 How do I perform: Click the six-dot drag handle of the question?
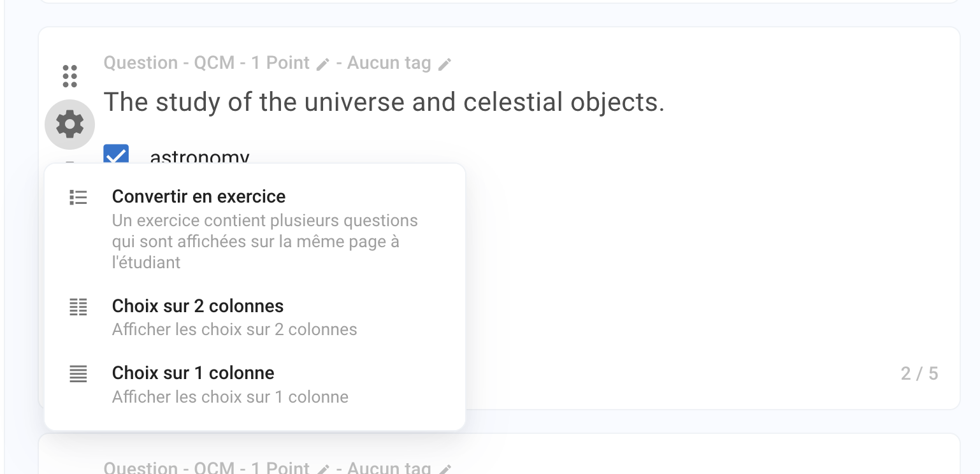click(70, 76)
